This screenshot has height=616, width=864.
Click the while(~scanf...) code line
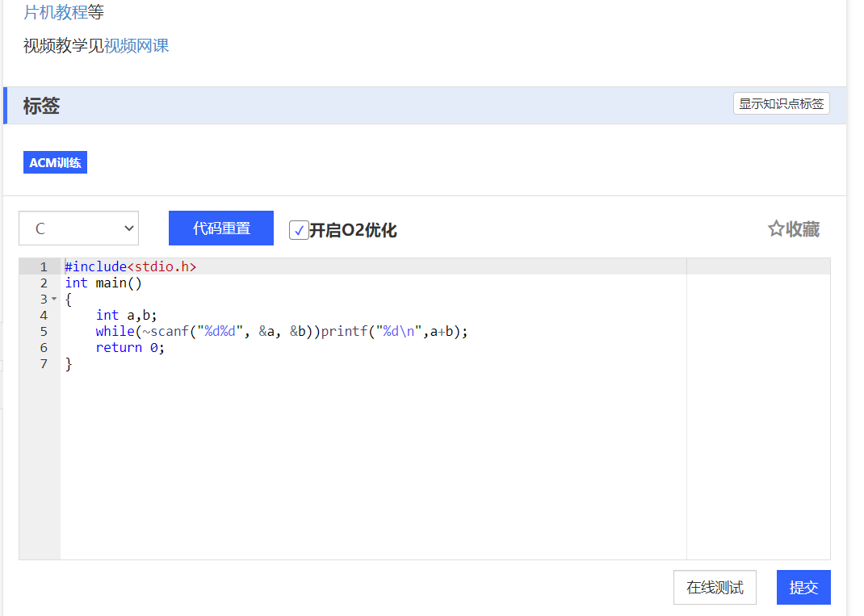[281, 331]
